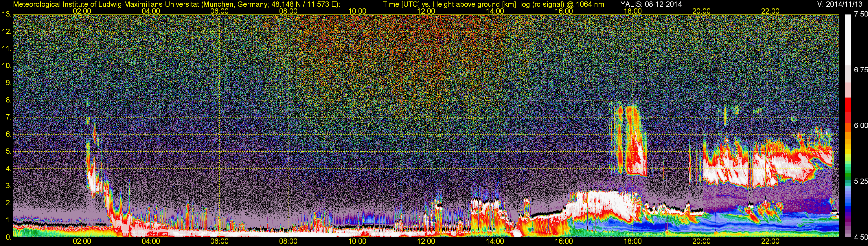The width and height of the screenshot is (868, 246).
Task: Click the 08:00 label on the bottom time axis
Action: click(x=288, y=242)
